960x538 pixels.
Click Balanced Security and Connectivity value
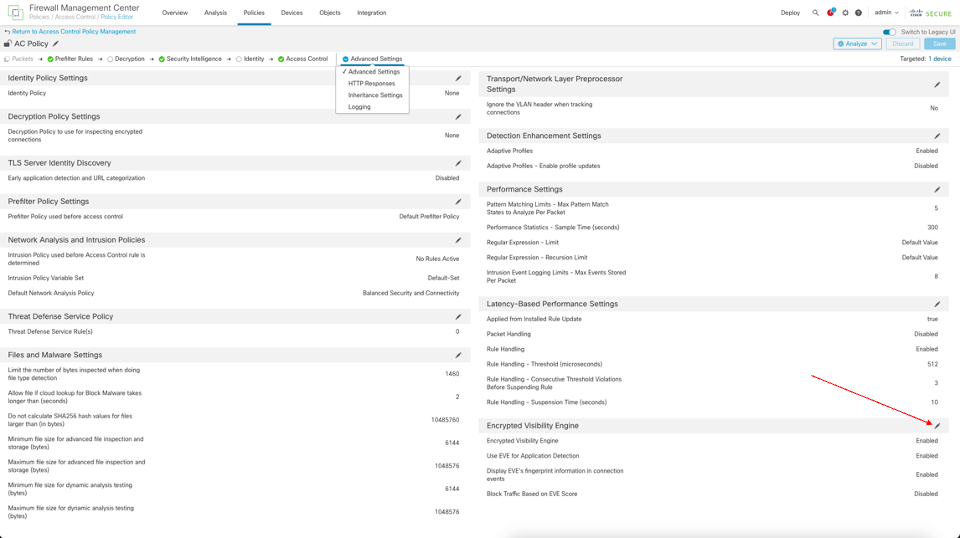(411, 293)
